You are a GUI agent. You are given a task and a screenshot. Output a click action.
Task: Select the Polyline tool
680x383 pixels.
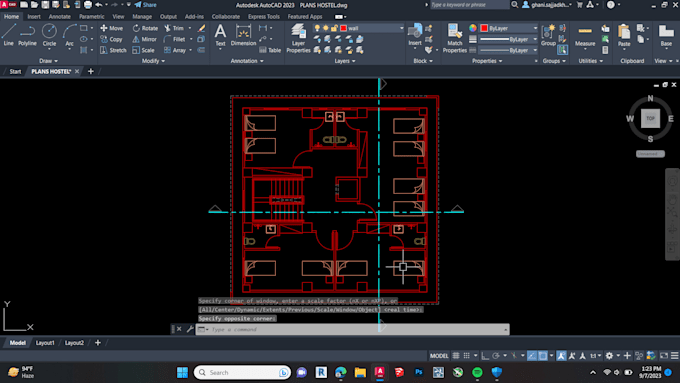pyautogui.click(x=27, y=35)
